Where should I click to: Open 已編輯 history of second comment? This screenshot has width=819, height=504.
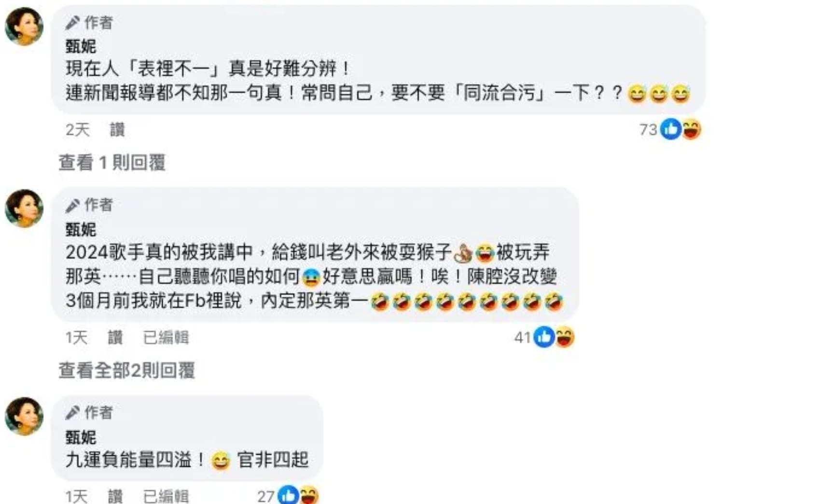pos(166,338)
